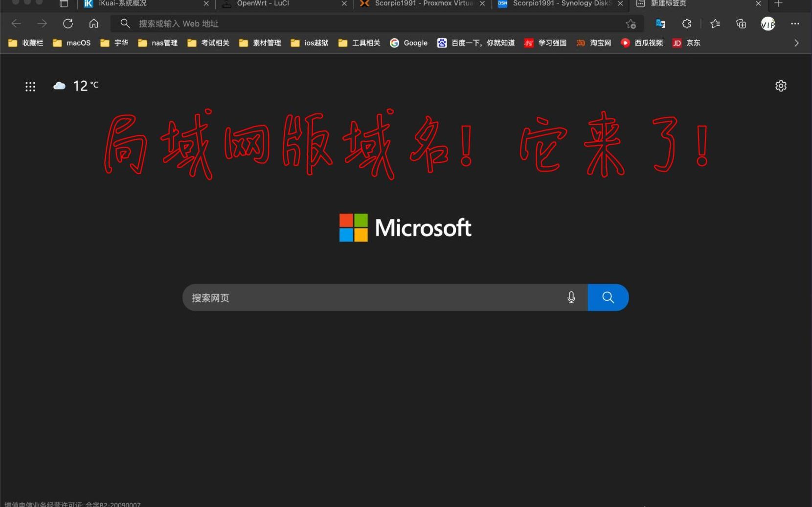Open the Collections panel

(741, 23)
